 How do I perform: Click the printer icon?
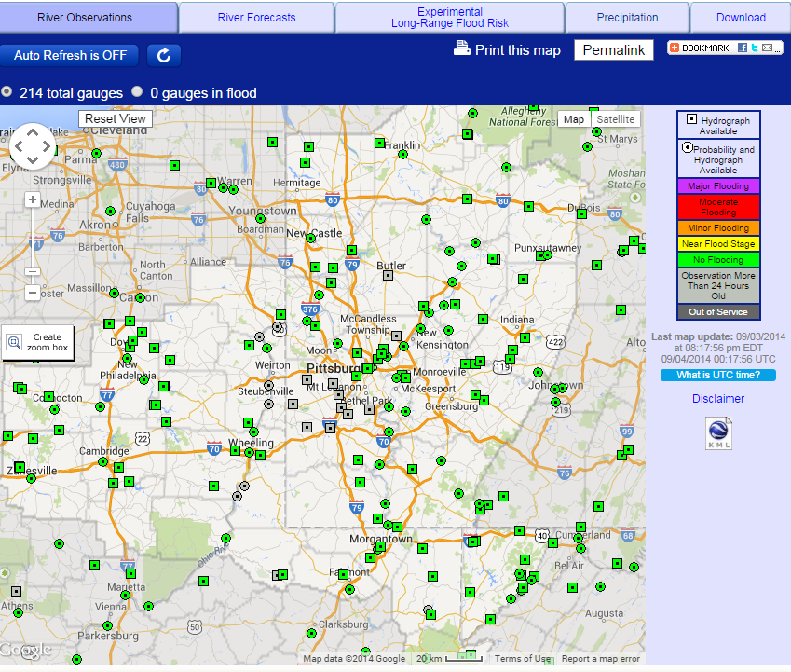tap(461, 48)
